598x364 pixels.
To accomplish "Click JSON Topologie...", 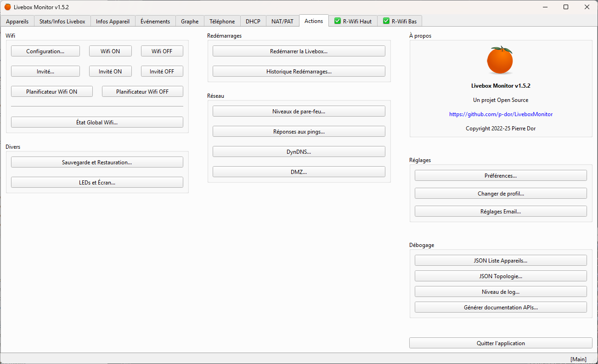I will pyautogui.click(x=501, y=276).
